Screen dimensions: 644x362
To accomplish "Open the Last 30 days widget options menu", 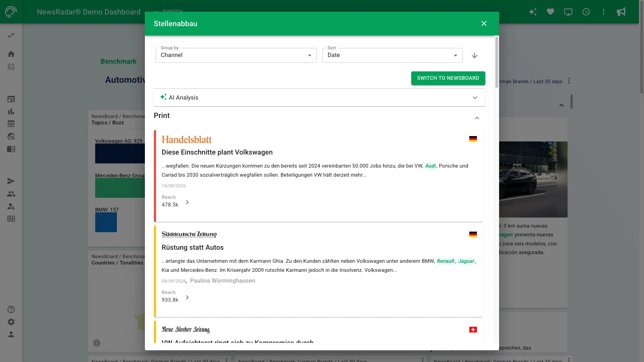I will [569, 81].
